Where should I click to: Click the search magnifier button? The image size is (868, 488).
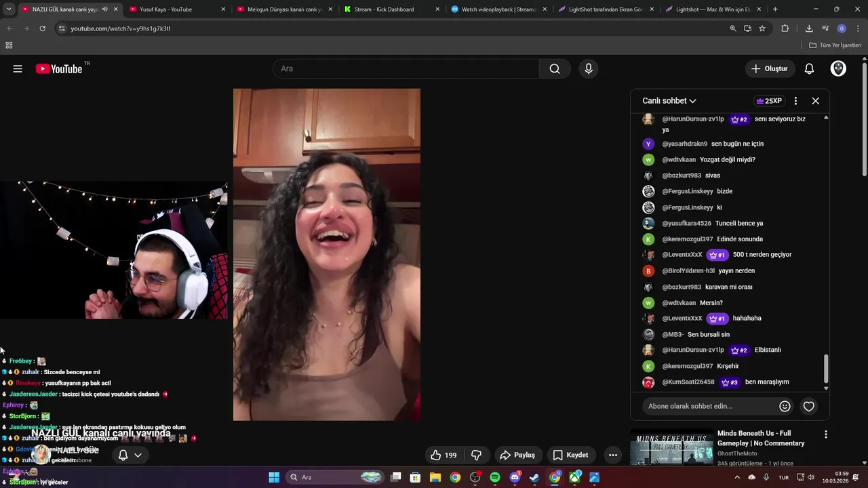pos(555,68)
